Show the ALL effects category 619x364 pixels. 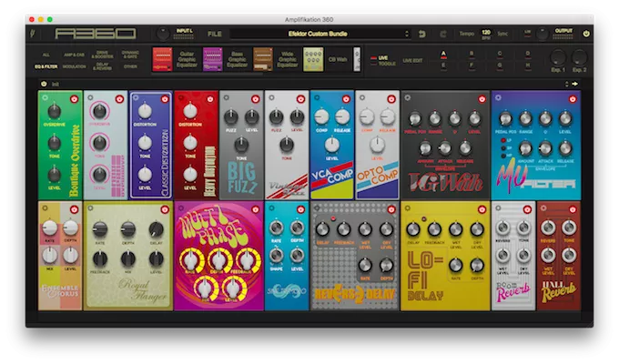click(x=46, y=55)
